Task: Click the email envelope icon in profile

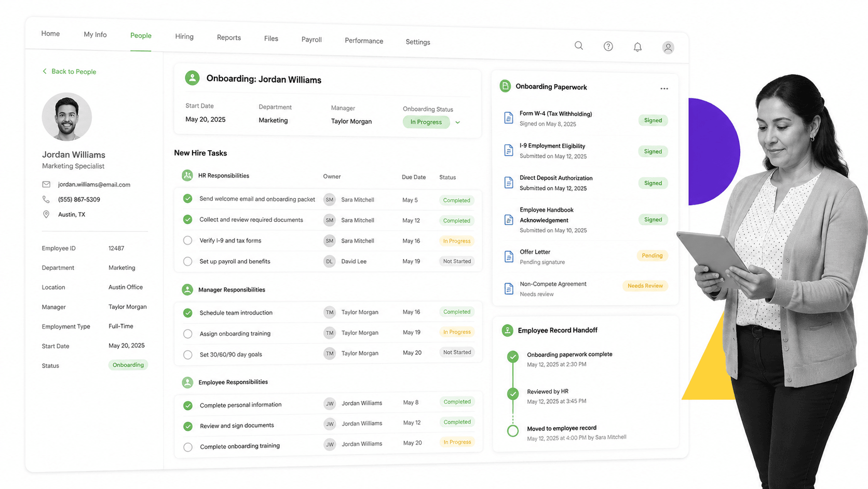Action: 46,184
